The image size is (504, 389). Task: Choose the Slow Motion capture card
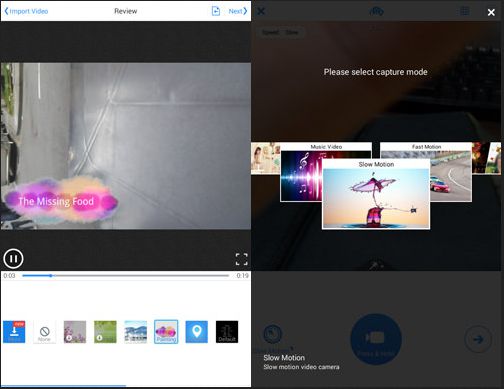[x=376, y=194]
